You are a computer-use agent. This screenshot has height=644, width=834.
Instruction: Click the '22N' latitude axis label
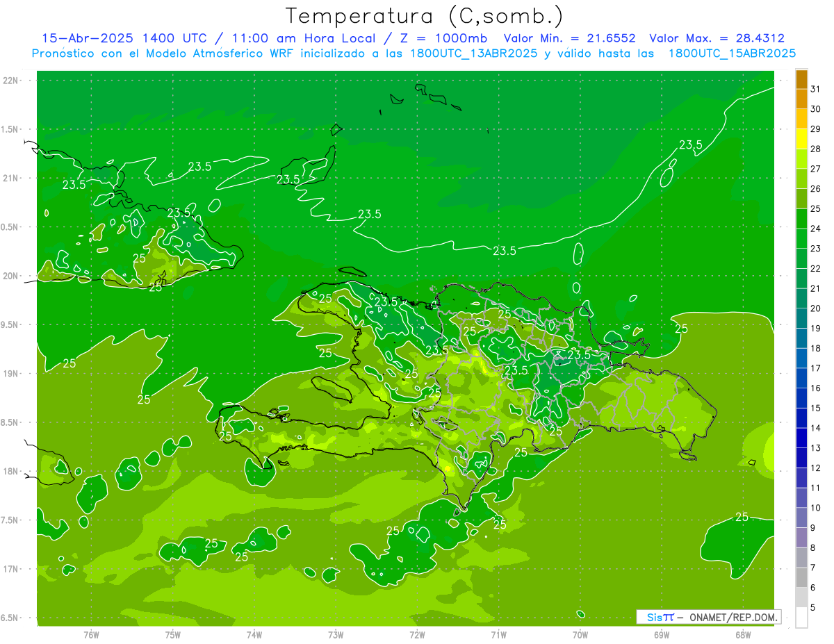pyautogui.click(x=10, y=80)
